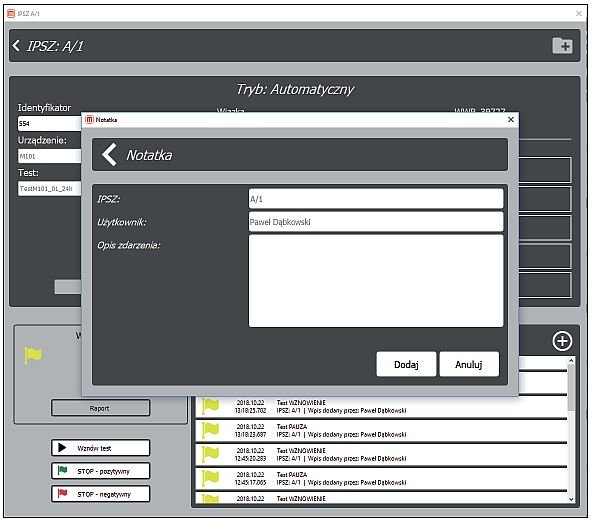Click the Dodaj button
Viewport: 593px width, 521px height.
point(406,364)
